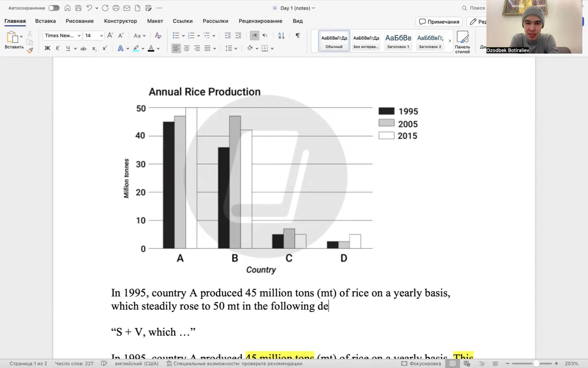
Task: Toggle the Автосохранение switch
Action: [54, 8]
